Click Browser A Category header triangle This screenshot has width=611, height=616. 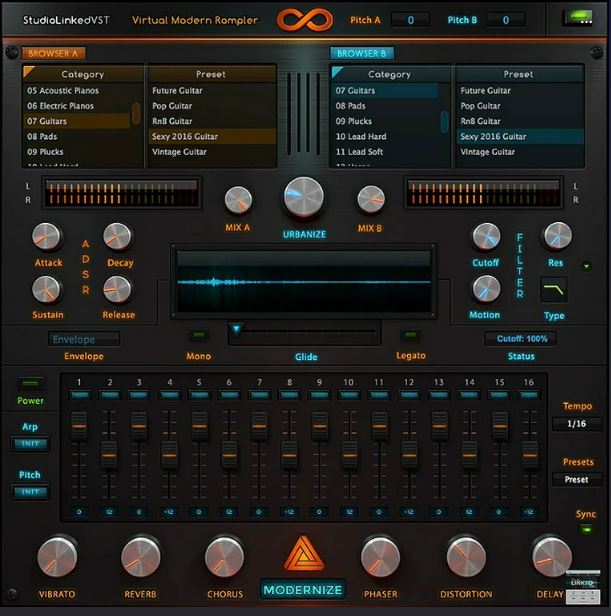coord(29,72)
